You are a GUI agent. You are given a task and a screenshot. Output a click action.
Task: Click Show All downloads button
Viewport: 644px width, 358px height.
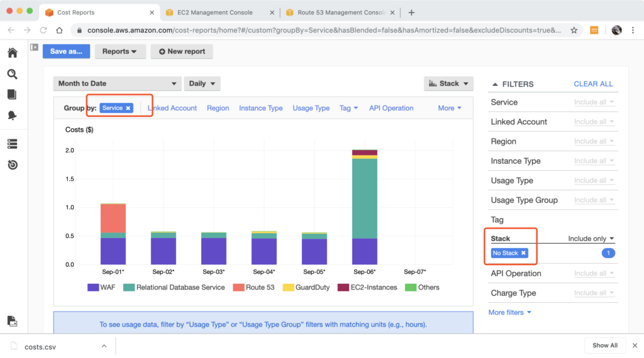604,345
